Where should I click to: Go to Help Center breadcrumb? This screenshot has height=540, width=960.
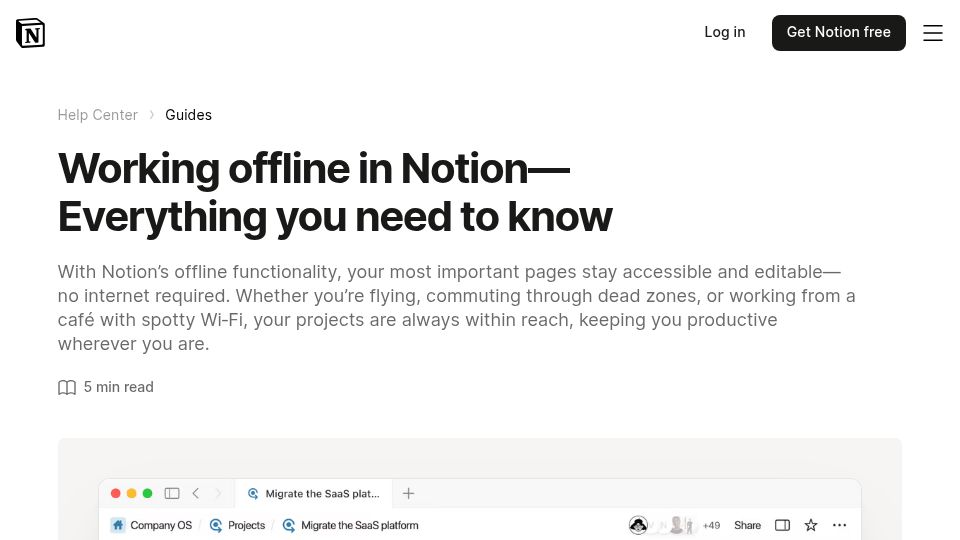[x=97, y=115]
